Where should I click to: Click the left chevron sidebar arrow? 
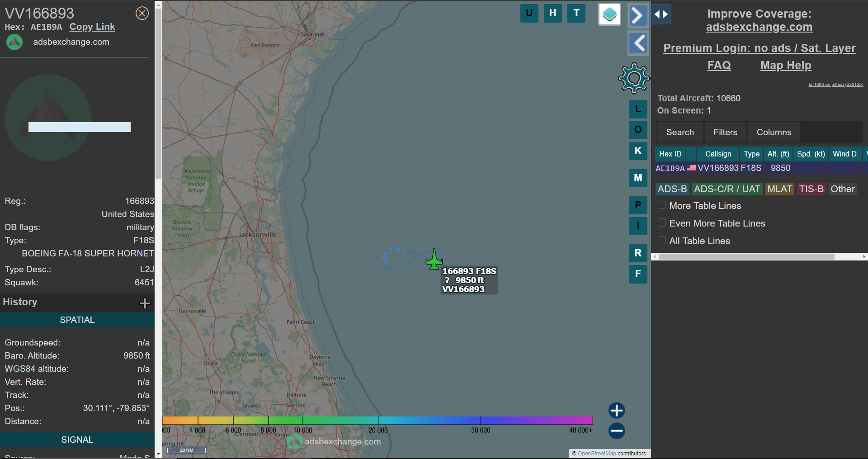(x=638, y=43)
